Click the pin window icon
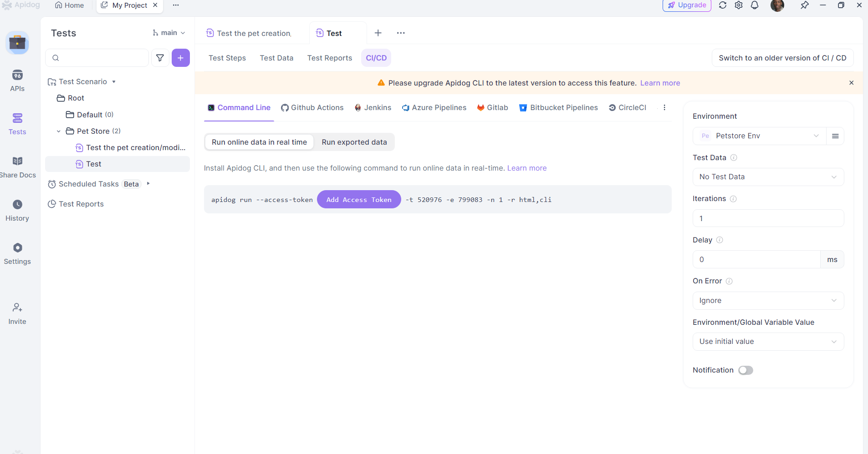Image resolution: width=868 pixels, height=454 pixels. click(x=805, y=5)
